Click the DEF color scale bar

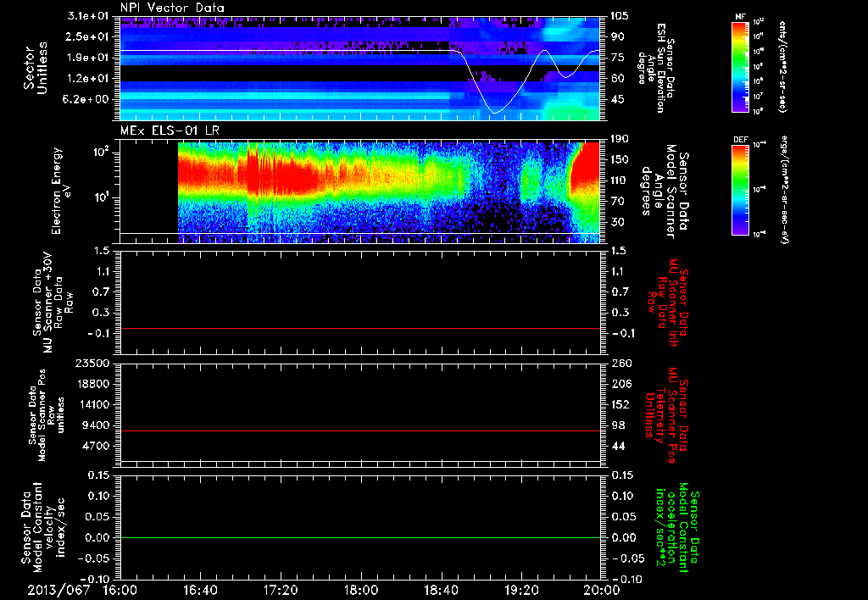[741, 189]
